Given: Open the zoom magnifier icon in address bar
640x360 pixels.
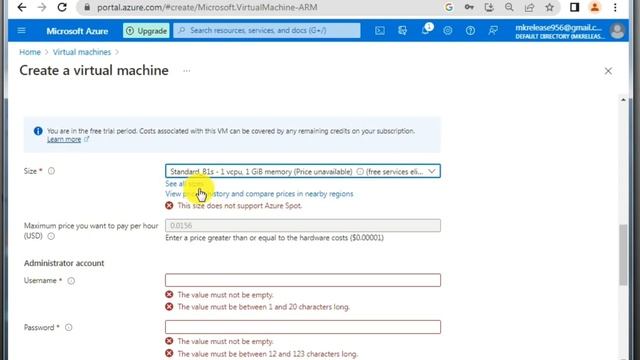Looking at the screenshot, I should pos(509,7).
